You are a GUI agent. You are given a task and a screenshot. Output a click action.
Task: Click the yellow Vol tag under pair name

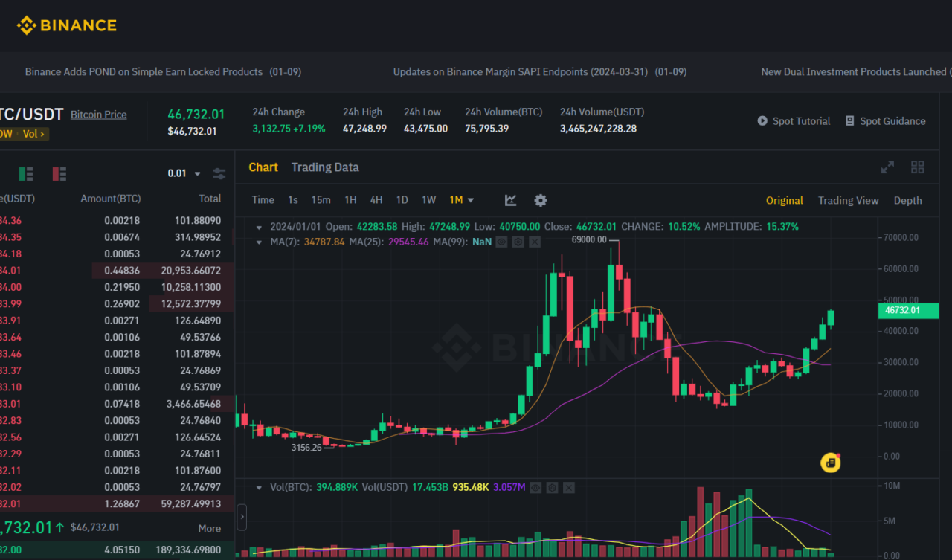[x=33, y=134]
